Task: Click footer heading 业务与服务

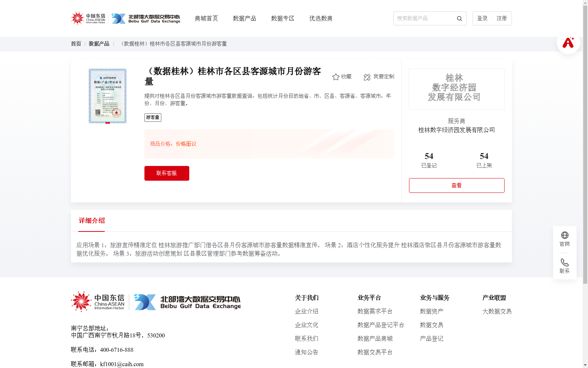Action: click(434, 298)
